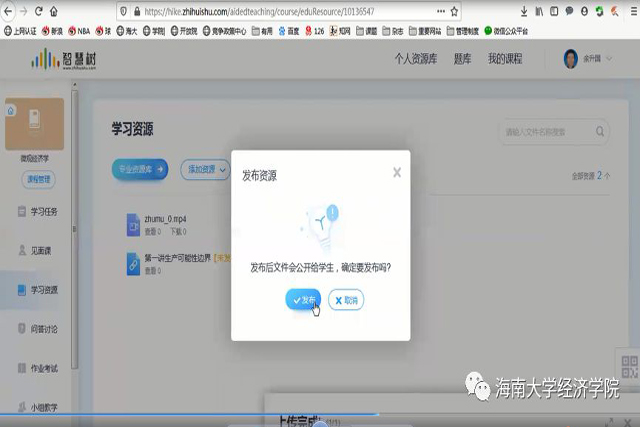Expand the 添加资源 dropdown
This screenshot has width=640, height=427.
pyautogui.click(x=203, y=169)
